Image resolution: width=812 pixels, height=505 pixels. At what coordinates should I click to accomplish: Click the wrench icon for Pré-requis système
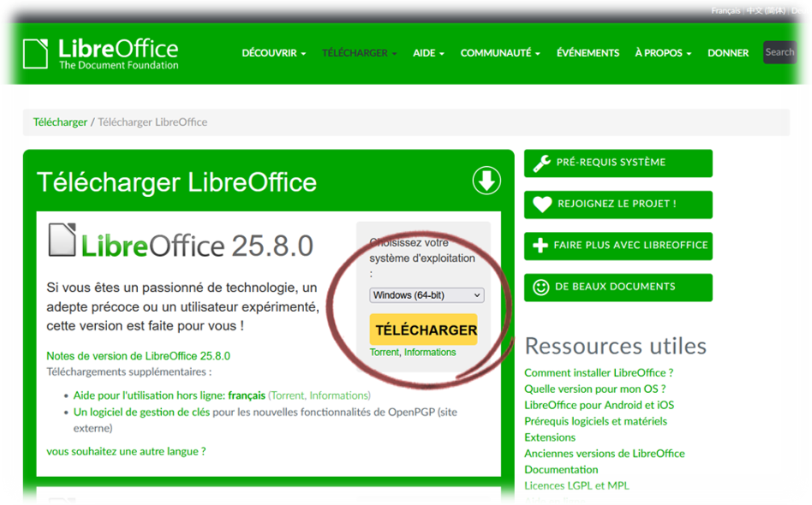coord(541,163)
